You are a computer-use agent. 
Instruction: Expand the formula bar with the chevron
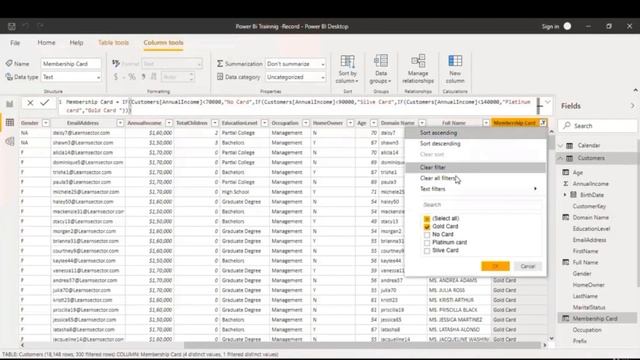[548, 102]
